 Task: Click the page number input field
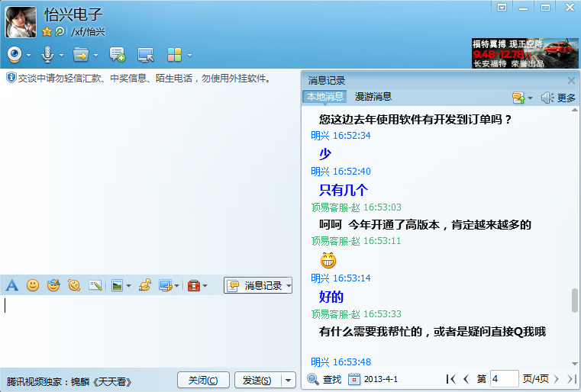click(x=504, y=378)
